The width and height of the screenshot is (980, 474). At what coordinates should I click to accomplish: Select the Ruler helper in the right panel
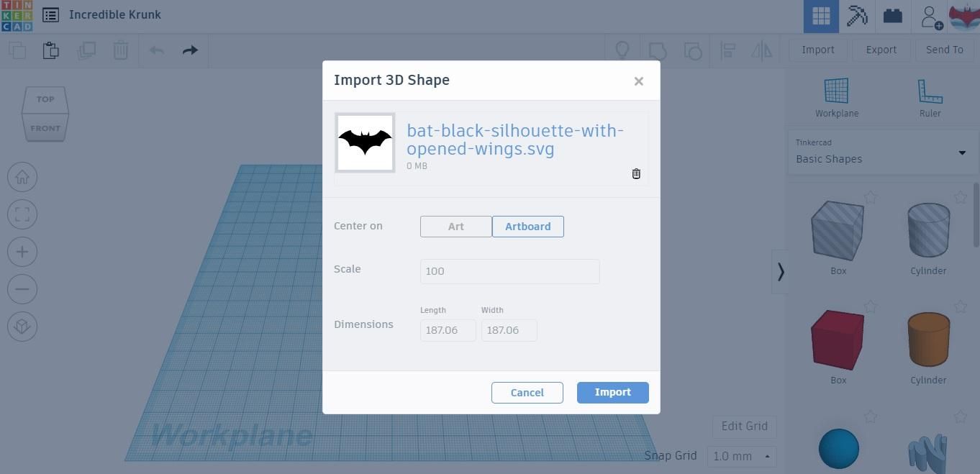(929, 94)
